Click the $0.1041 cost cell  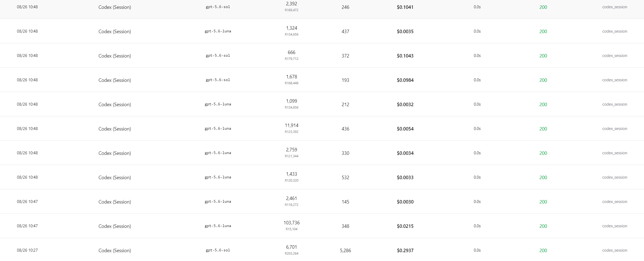[x=405, y=7]
